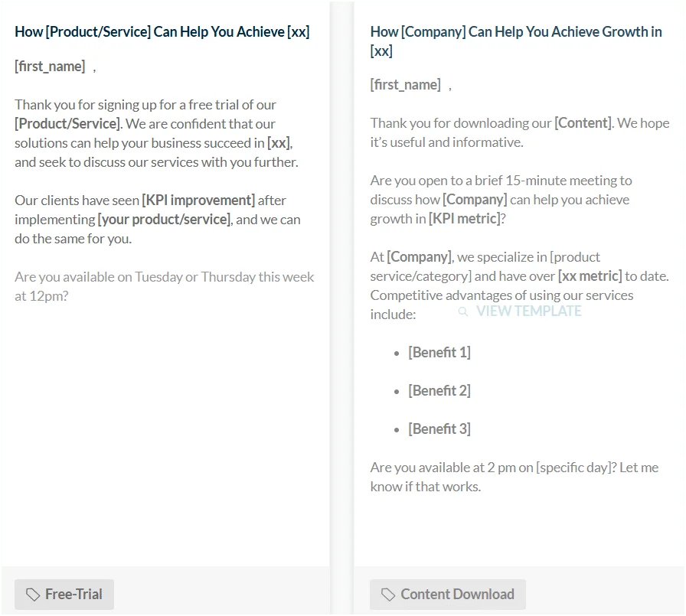Open the 'How [Product/Service] Can Help' template title
The image size is (686, 616).
[162, 32]
